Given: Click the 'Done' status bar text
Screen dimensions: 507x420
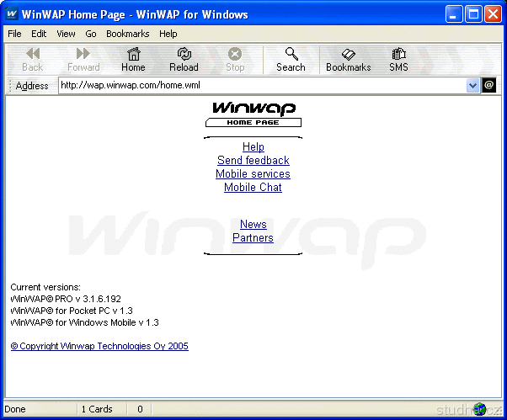Looking at the screenshot, I should point(15,409).
